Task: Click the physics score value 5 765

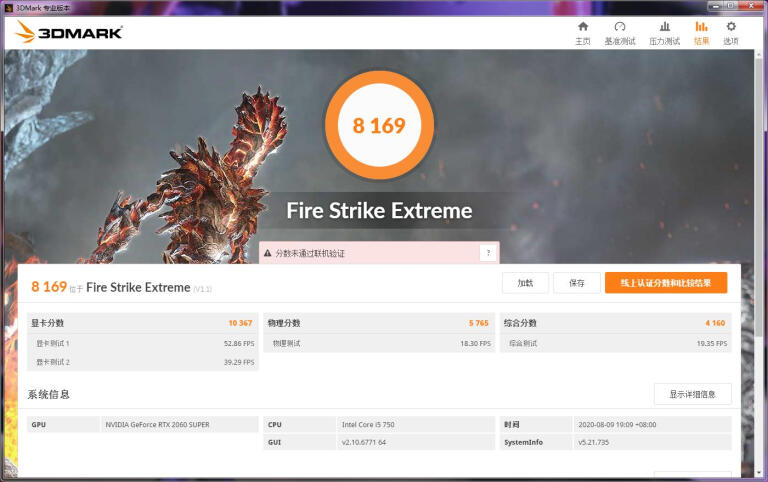Action: click(x=479, y=323)
